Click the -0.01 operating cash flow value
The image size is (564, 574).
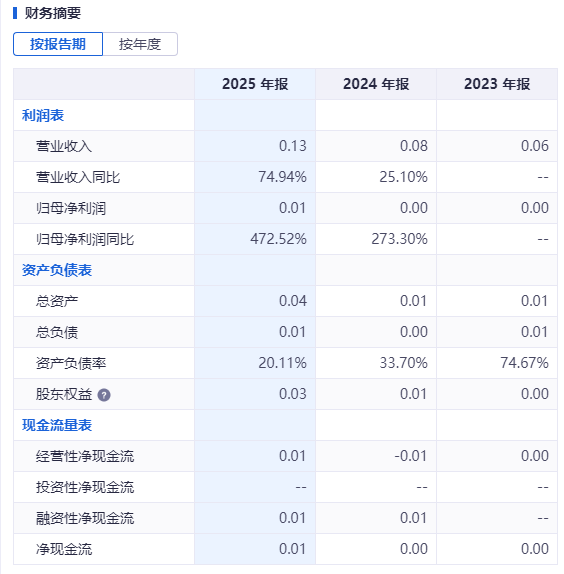click(x=411, y=456)
